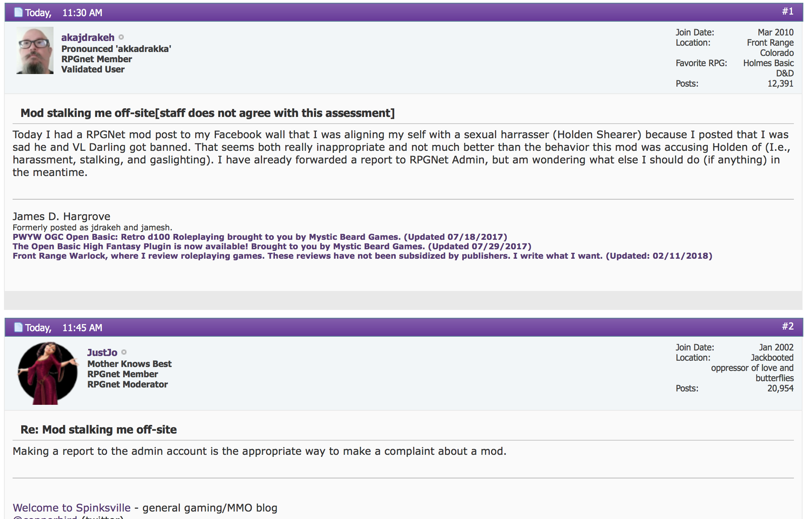Open JustJo's user profile link

102,352
